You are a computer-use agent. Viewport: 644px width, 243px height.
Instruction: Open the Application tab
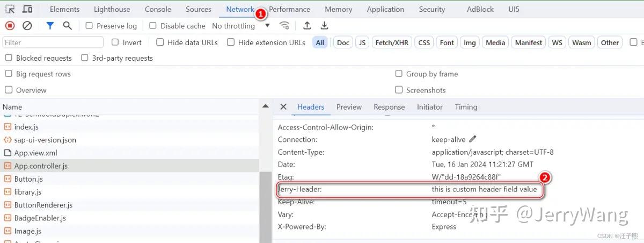385,9
